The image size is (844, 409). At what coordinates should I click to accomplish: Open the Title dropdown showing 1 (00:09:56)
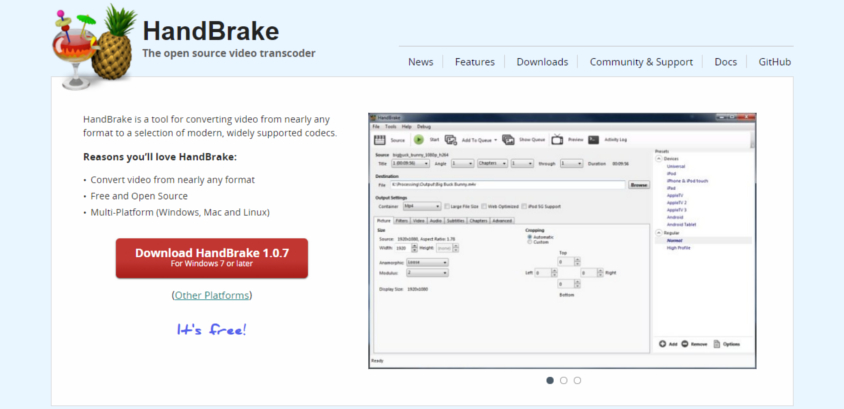pyautogui.click(x=410, y=163)
